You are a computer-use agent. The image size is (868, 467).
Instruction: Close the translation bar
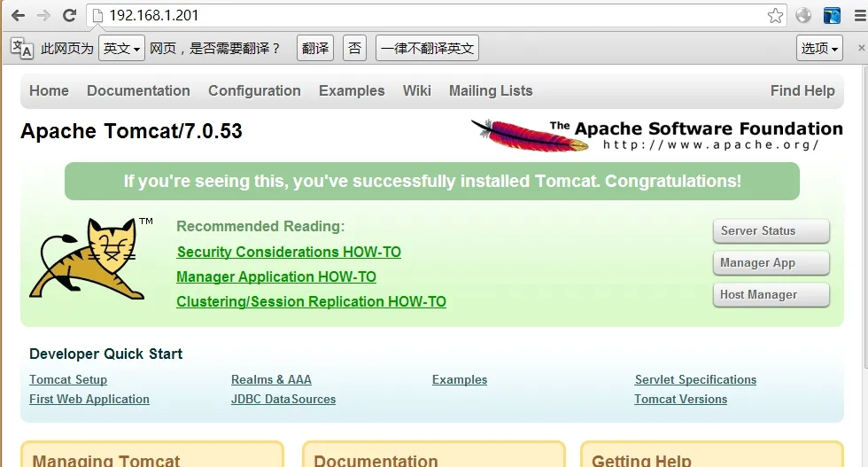[861, 48]
